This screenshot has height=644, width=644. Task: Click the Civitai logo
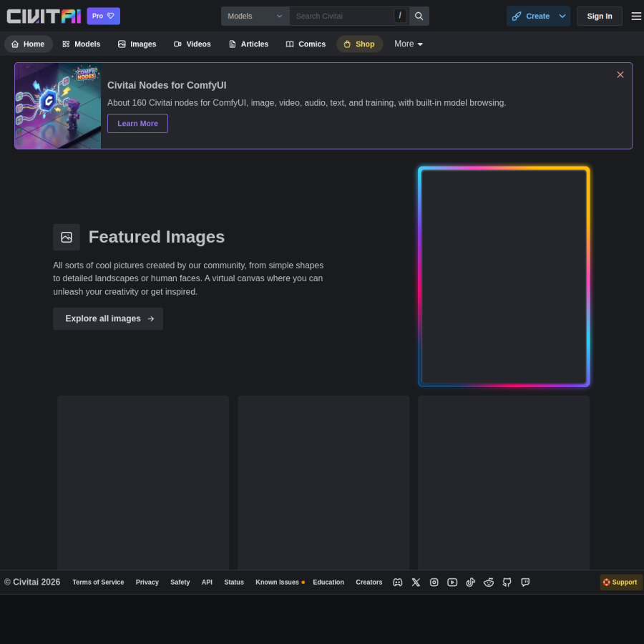(x=44, y=16)
